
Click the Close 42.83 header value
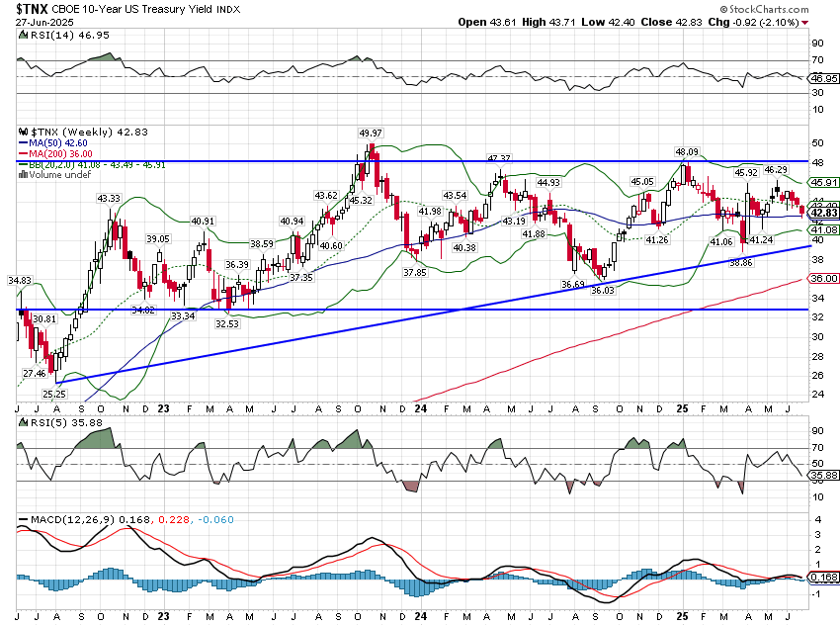(x=671, y=22)
